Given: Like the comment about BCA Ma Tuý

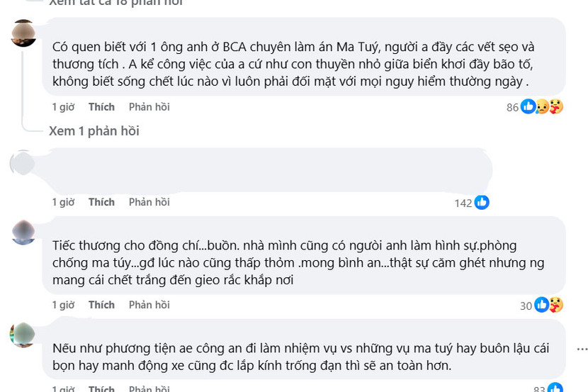Looking at the screenshot, I should pyautogui.click(x=101, y=107).
